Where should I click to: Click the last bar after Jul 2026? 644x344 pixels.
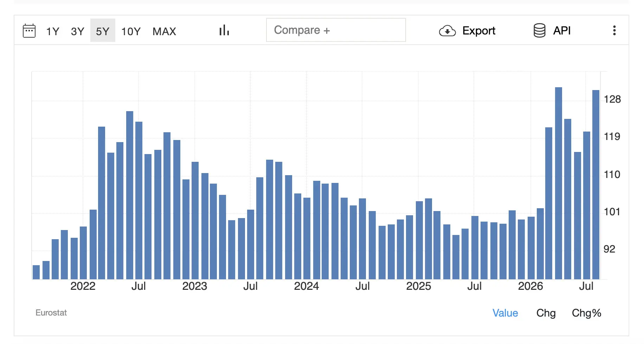(x=596, y=185)
